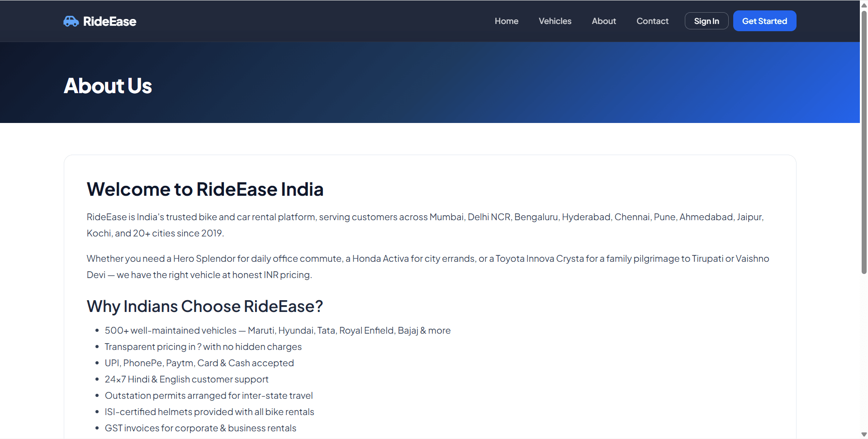Click the About Us page heading
The width and height of the screenshot is (868, 439).
tap(108, 86)
